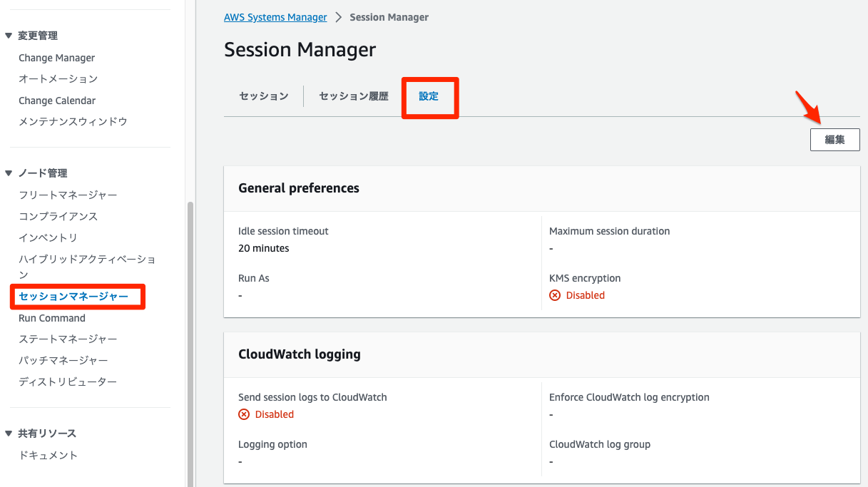This screenshot has height=487, width=868.
Task: Click the 編集 button
Action: click(x=834, y=139)
